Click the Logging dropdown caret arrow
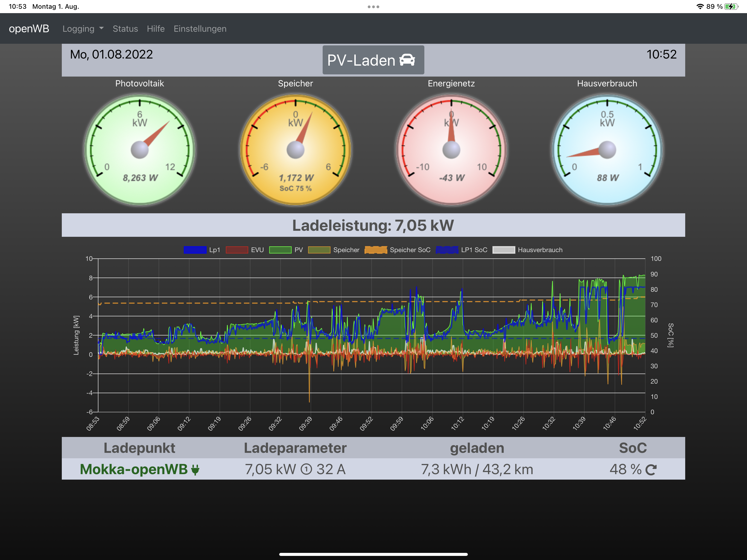This screenshot has width=747, height=560. tap(101, 29)
